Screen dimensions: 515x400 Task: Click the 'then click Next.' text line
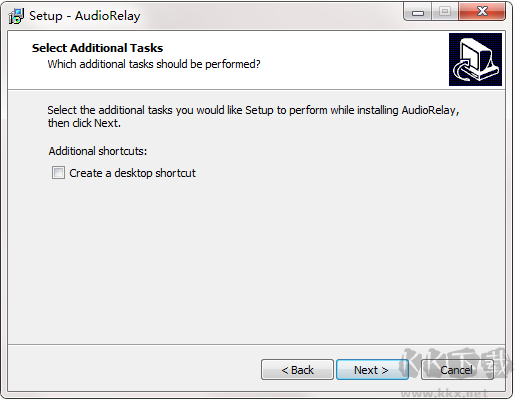click(x=84, y=123)
